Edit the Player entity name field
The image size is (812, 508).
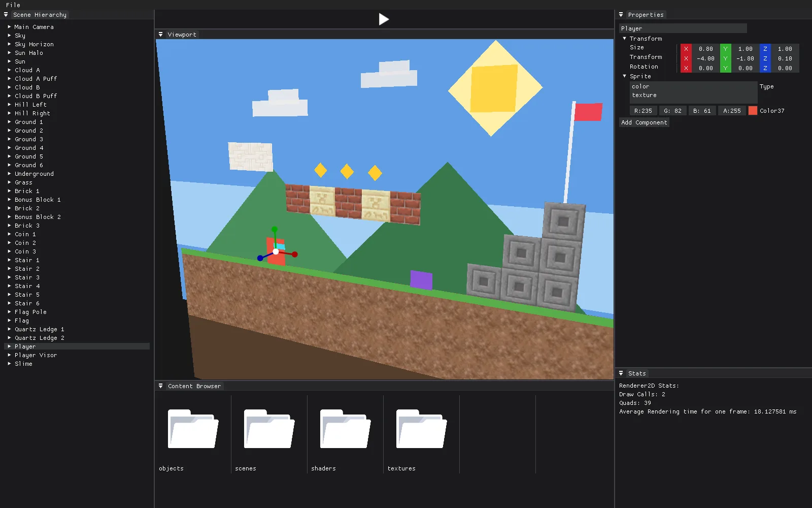(x=683, y=28)
